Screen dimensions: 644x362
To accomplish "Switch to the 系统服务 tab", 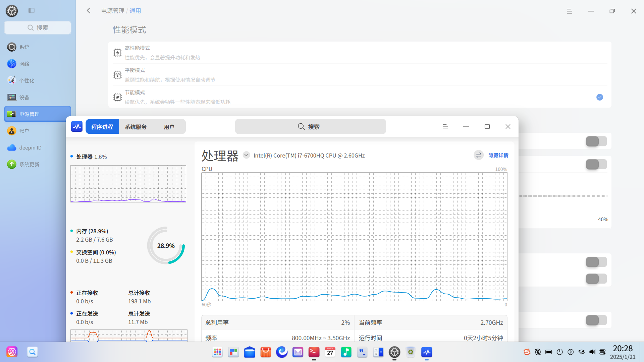I will 136,127.
